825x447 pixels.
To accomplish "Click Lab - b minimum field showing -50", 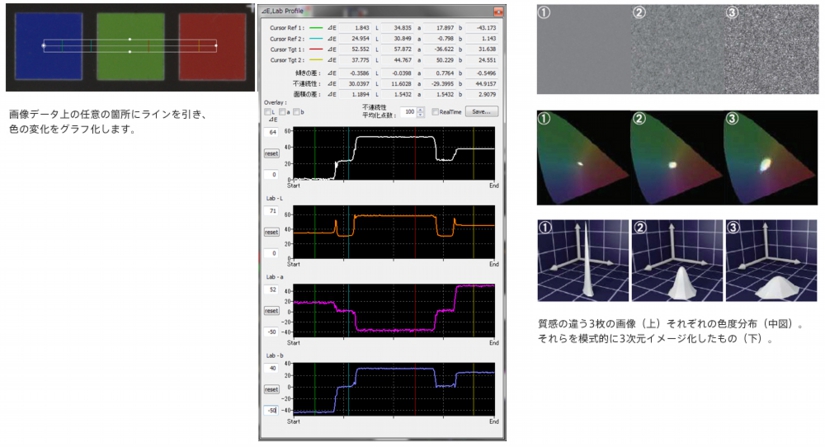I will click(271, 410).
